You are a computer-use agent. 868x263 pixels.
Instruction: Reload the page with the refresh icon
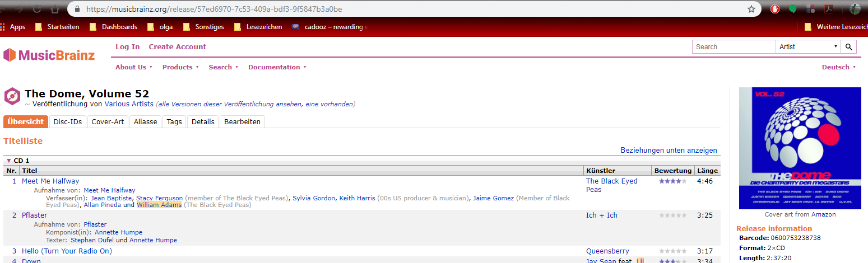[37, 9]
